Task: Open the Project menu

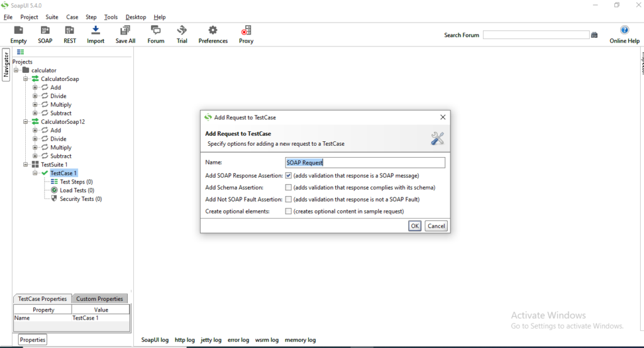Action: tap(29, 17)
